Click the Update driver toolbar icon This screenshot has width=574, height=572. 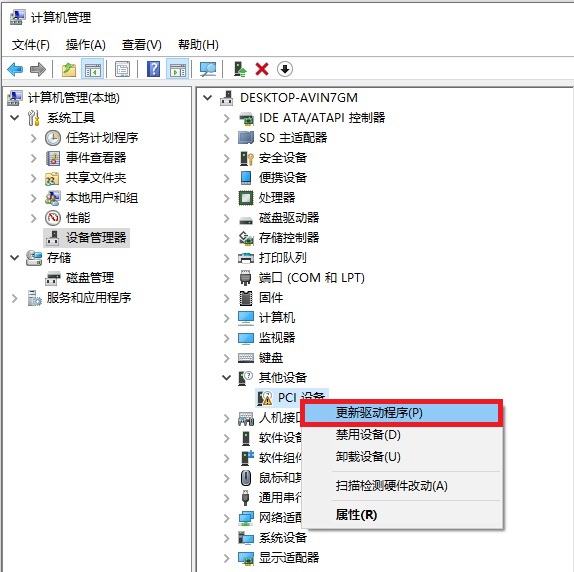coord(240,69)
